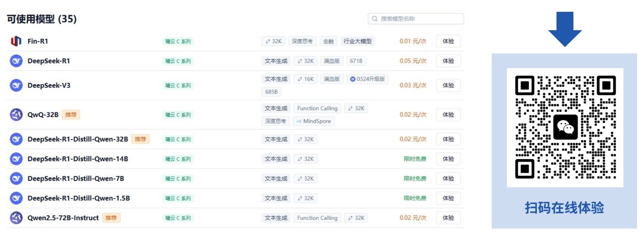Click Function Calling tag on Qwen2.5-72B-Instruct row

pos(317,218)
